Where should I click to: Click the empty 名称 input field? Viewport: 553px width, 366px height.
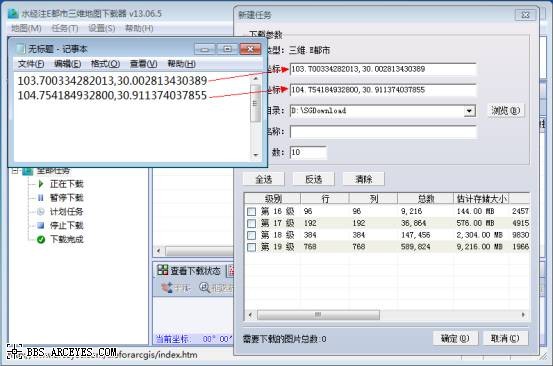pyautogui.click(x=383, y=132)
